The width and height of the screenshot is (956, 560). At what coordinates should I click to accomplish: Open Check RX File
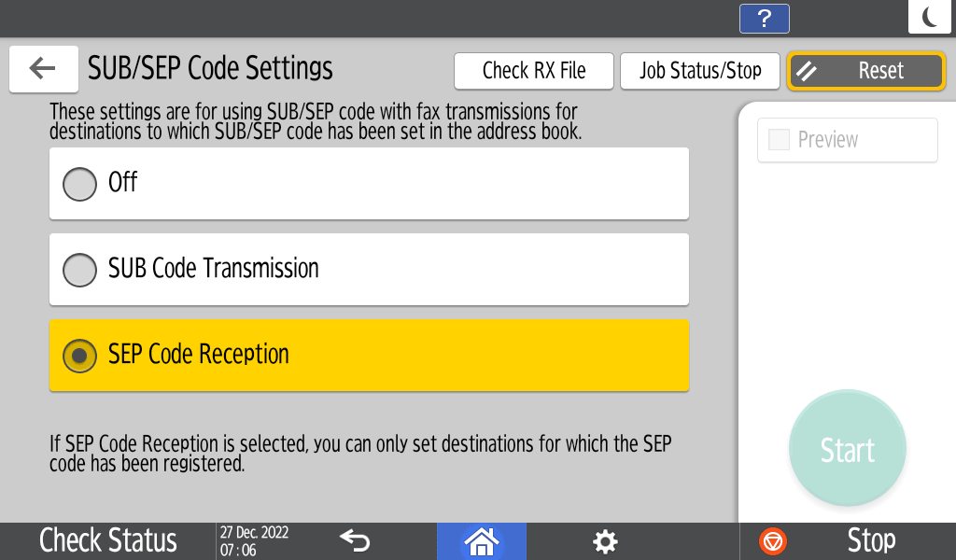click(534, 71)
